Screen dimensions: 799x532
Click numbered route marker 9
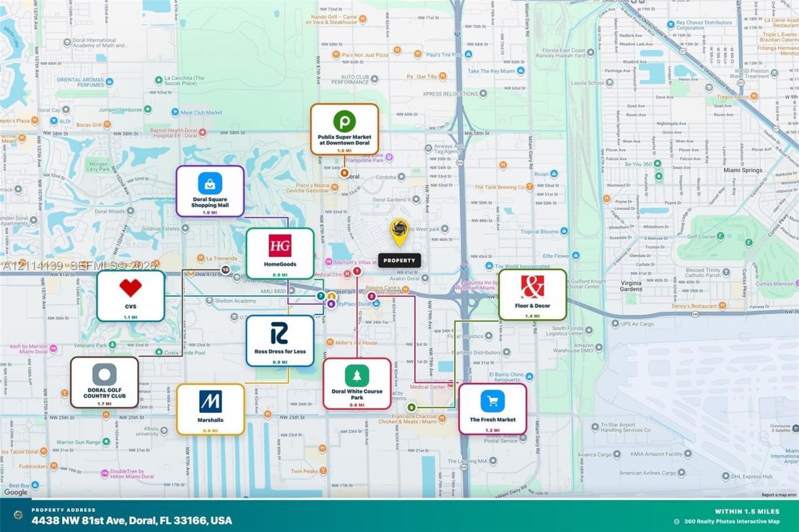pyautogui.click(x=411, y=407)
